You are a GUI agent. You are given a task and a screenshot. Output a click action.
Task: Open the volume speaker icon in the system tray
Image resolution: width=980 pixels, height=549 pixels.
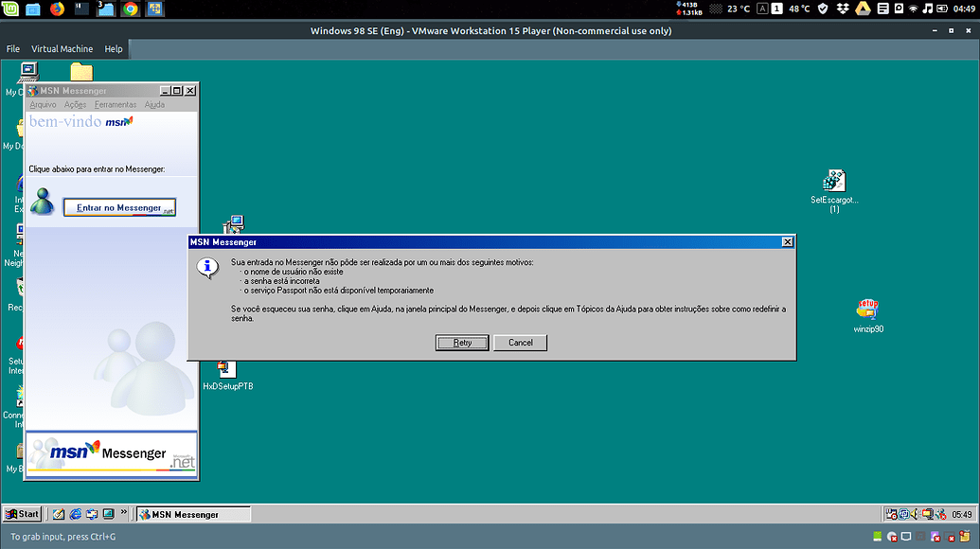pyautogui.click(x=913, y=513)
